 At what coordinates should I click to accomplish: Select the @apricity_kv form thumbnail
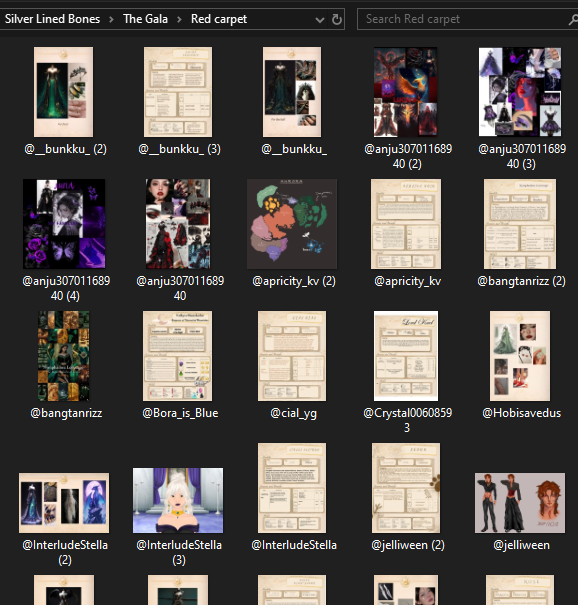(x=406, y=224)
